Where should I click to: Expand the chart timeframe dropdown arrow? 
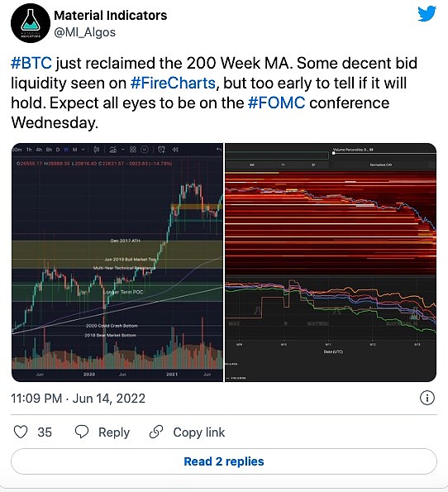[83, 150]
